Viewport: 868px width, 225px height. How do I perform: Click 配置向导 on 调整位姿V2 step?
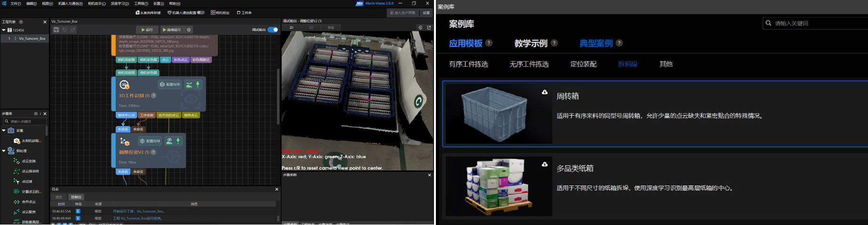pos(150,141)
